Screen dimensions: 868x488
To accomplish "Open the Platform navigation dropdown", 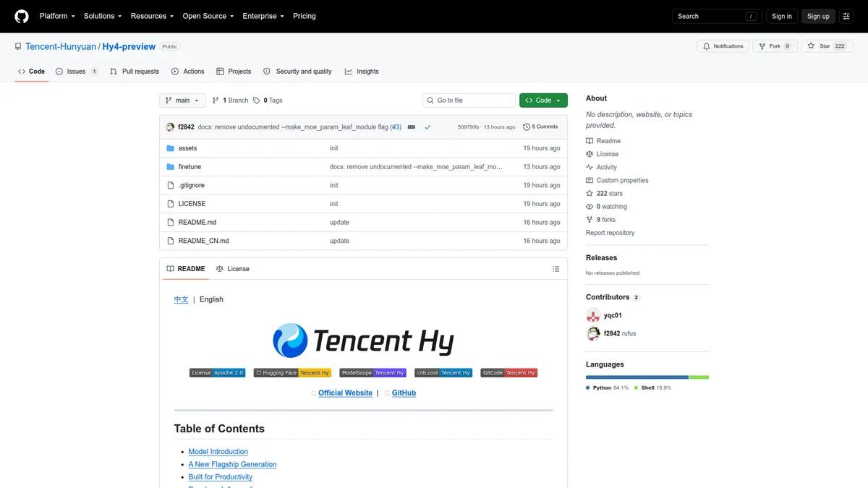I will pyautogui.click(x=57, y=16).
